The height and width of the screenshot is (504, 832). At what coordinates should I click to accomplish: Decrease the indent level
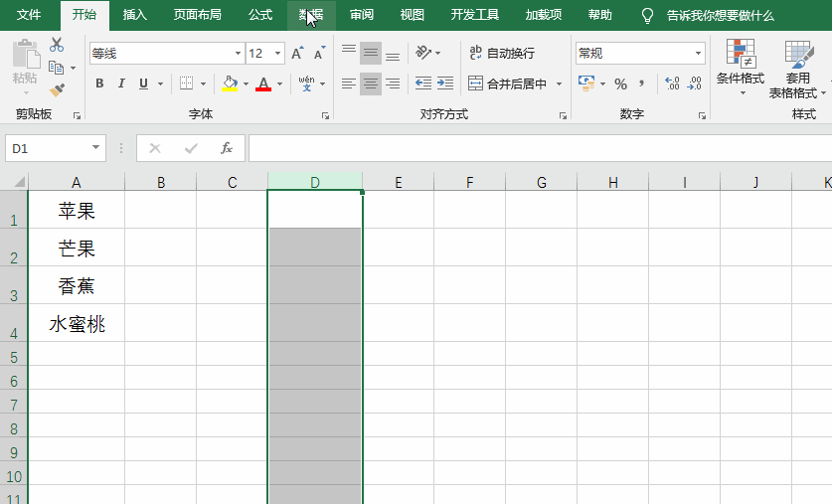(x=422, y=84)
